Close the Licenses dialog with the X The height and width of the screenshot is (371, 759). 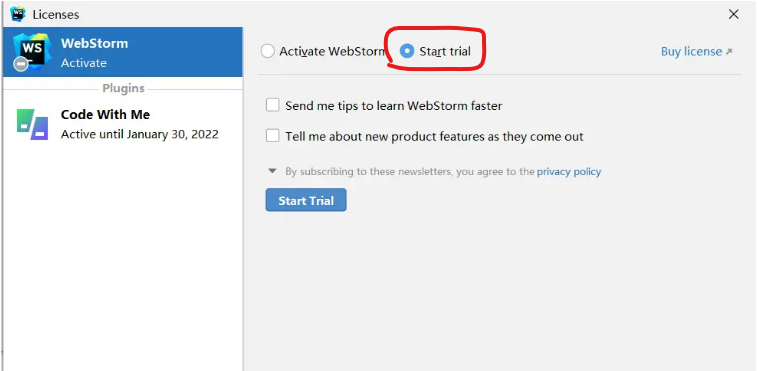coord(734,15)
